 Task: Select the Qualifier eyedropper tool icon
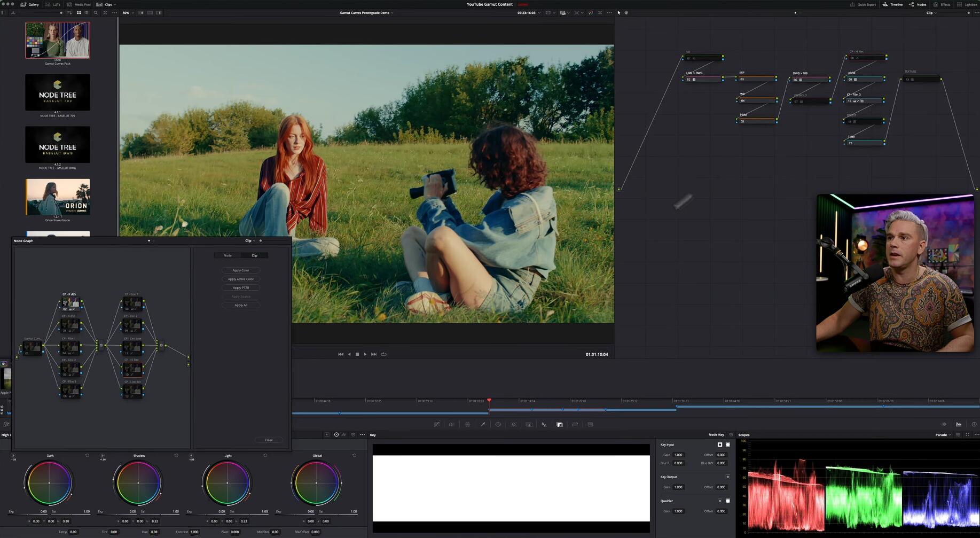483,425
